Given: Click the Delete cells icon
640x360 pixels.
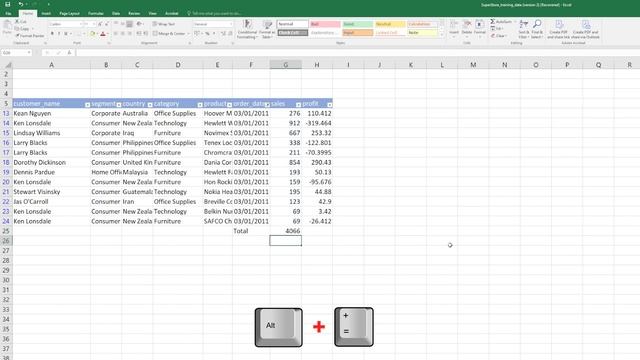Looking at the screenshot, I should click(467, 28).
